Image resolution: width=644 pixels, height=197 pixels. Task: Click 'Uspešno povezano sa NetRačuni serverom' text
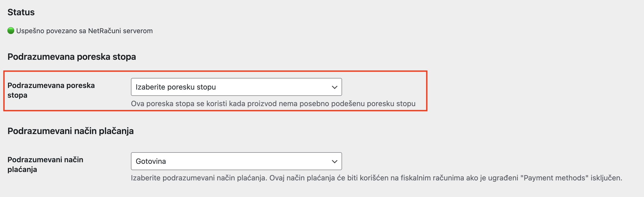click(x=84, y=31)
